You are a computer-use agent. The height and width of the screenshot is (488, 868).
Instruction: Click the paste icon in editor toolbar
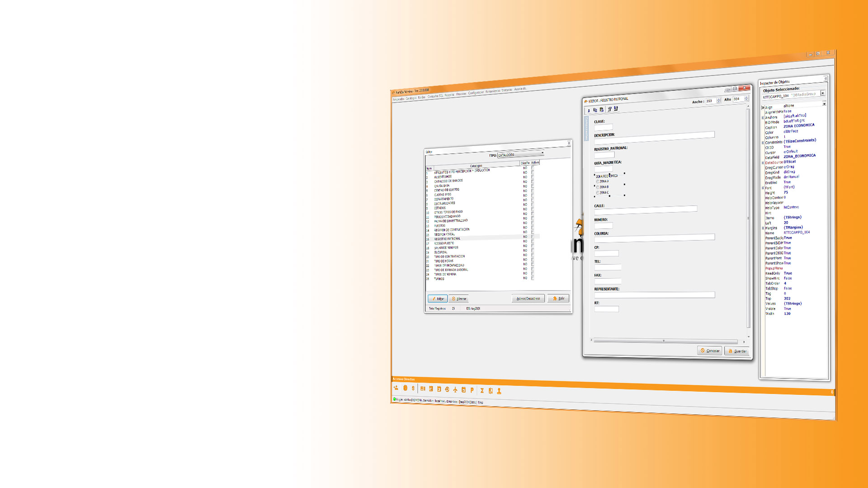(602, 109)
